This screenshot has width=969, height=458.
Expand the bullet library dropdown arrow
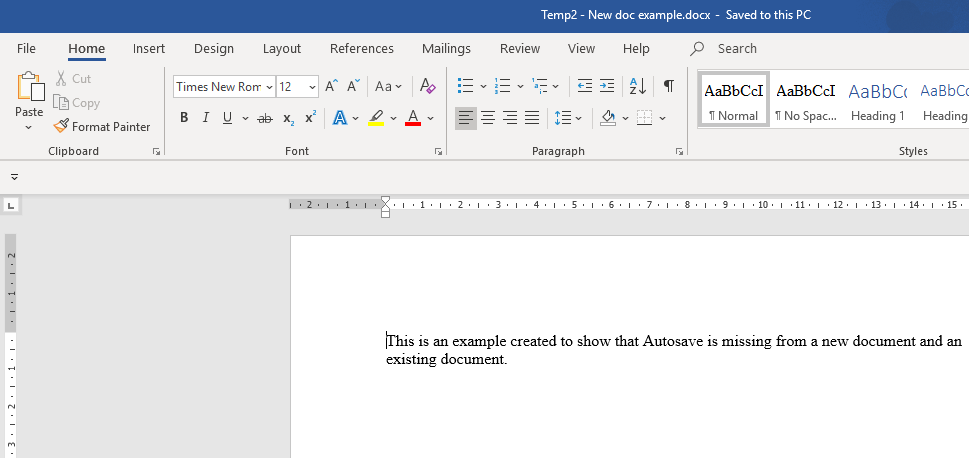[x=483, y=87]
